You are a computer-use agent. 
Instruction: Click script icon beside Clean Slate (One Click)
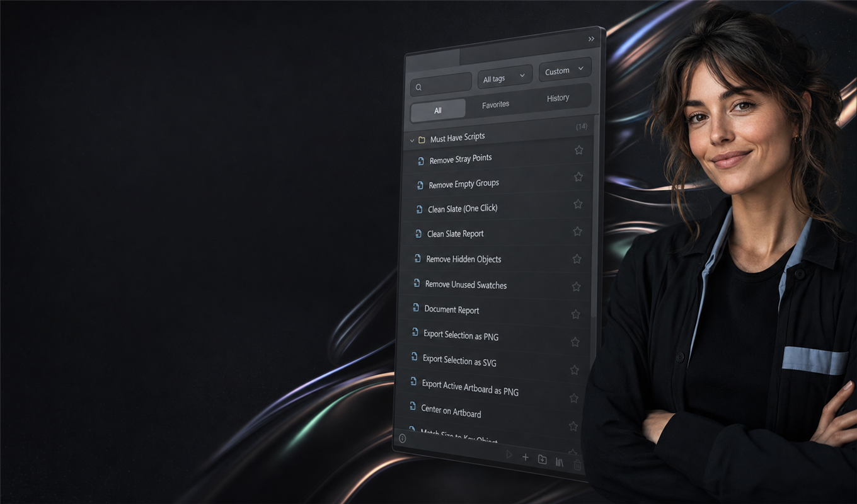419,209
